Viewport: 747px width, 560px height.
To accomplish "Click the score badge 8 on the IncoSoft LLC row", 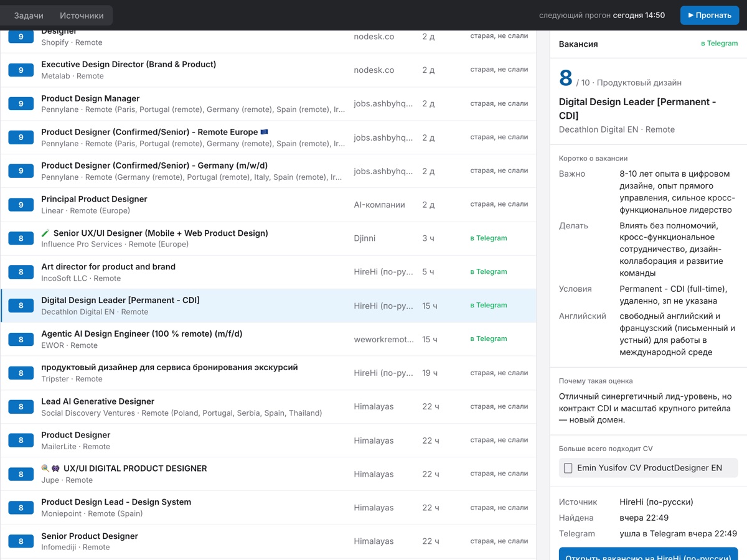I will 21,272.
